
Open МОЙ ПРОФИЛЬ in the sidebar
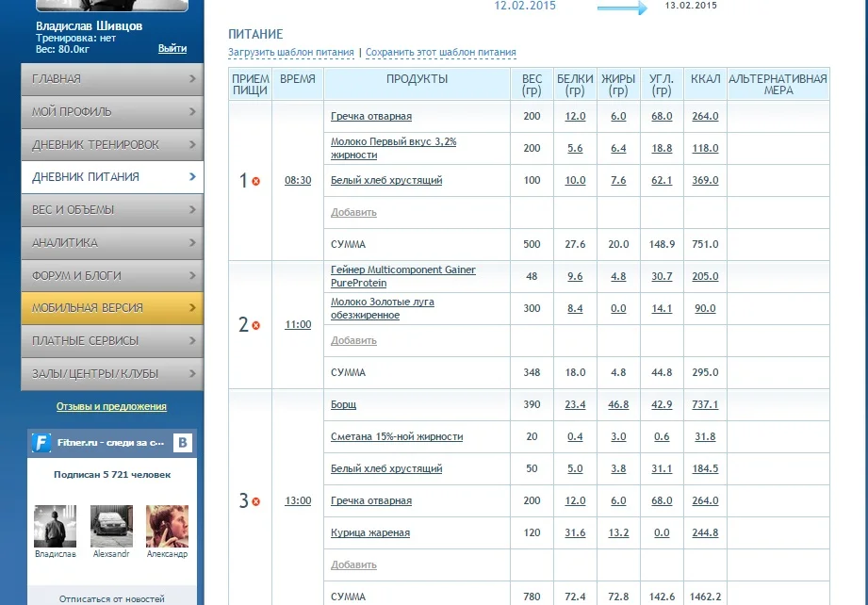pos(112,112)
